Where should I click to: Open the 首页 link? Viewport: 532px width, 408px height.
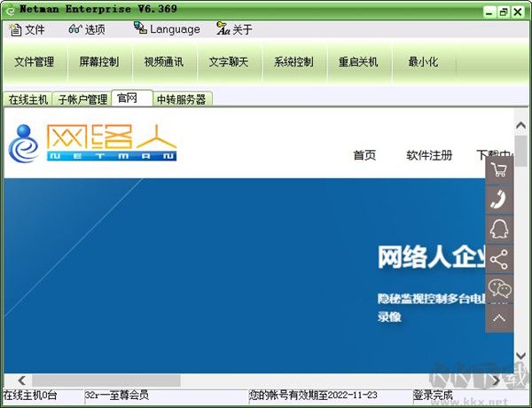coord(364,155)
